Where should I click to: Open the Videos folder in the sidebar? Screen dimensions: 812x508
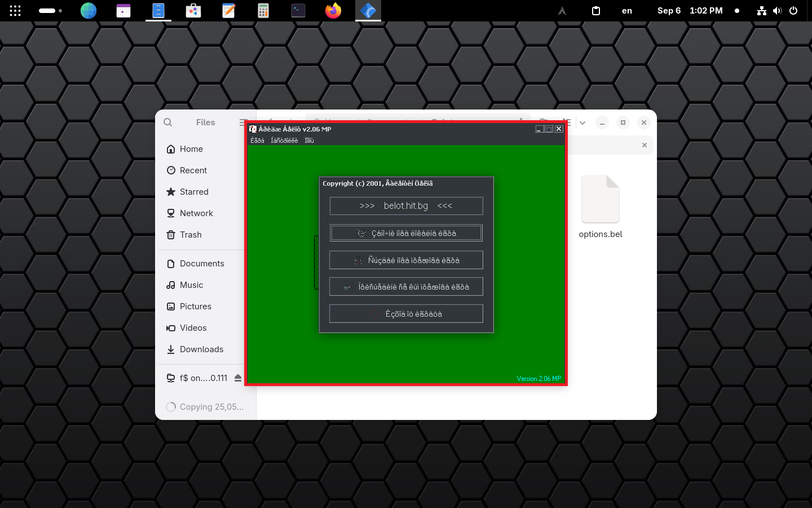pyautogui.click(x=205, y=328)
